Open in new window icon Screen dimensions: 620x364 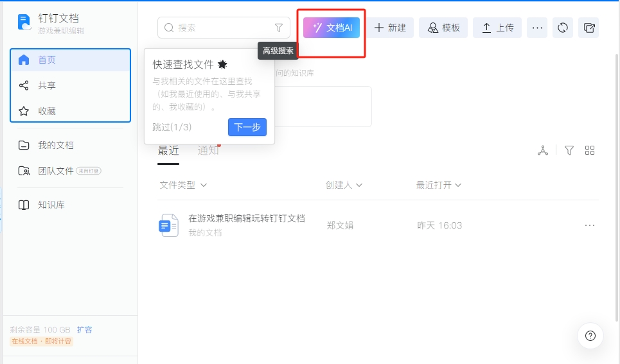click(x=589, y=28)
